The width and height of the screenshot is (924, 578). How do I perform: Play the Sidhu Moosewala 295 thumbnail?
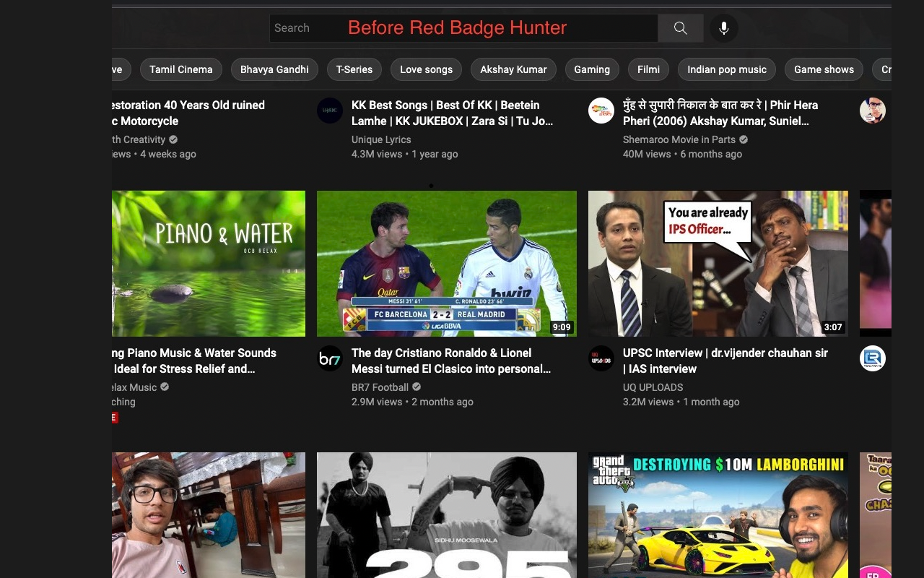pos(447,515)
